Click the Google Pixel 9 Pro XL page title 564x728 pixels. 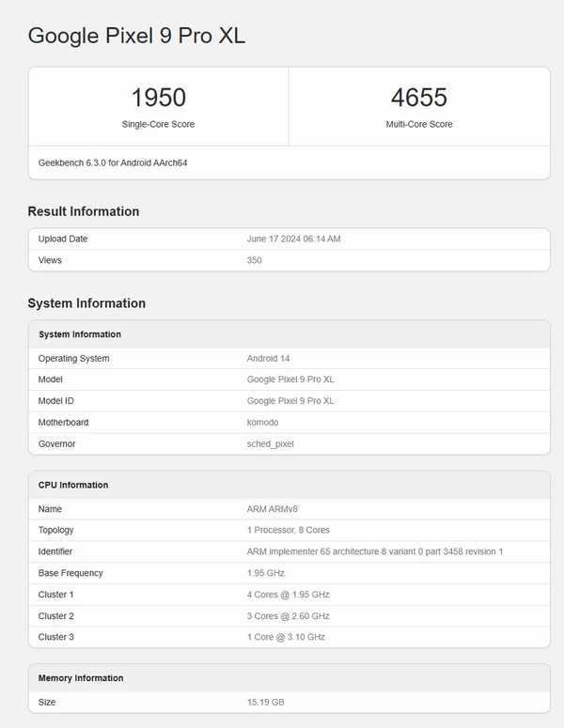point(136,36)
